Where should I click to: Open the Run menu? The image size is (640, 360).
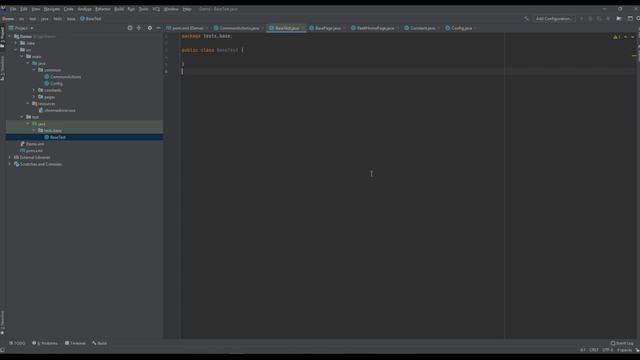(131, 9)
